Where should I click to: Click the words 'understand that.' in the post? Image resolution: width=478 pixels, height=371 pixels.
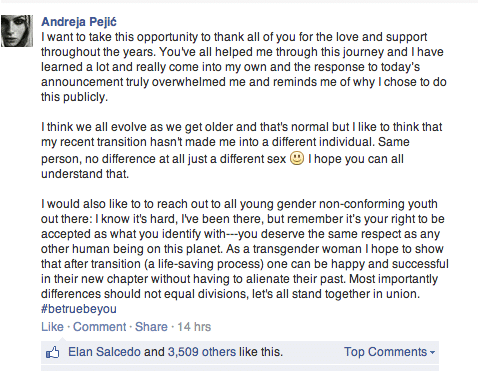coord(85,174)
